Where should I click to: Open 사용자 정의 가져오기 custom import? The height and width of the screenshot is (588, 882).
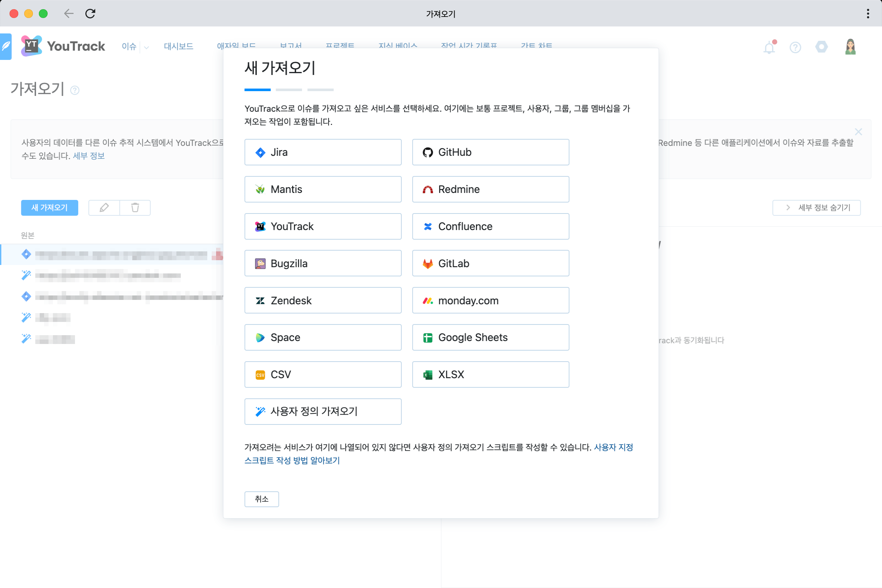click(x=323, y=411)
